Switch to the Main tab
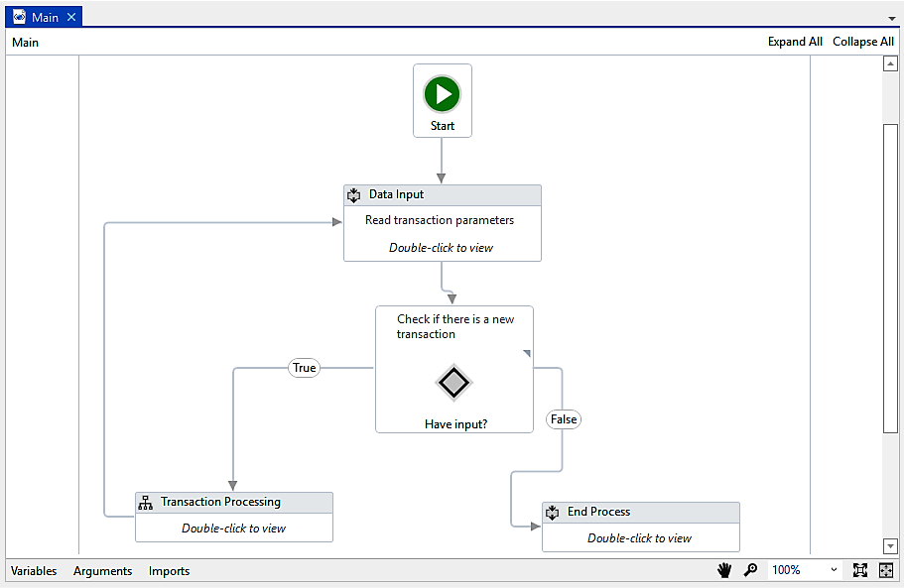Image resolution: width=904 pixels, height=588 pixels. 45,18
